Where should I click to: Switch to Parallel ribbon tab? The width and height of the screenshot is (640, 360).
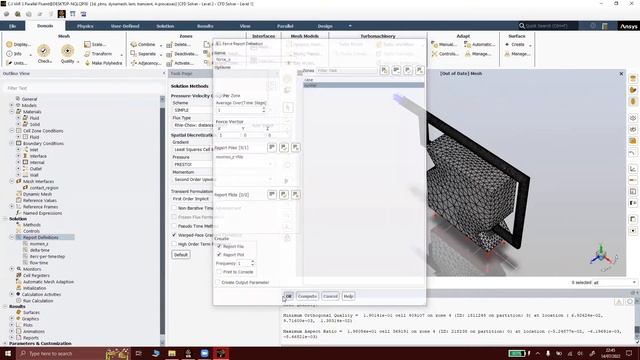pyautogui.click(x=285, y=26)
